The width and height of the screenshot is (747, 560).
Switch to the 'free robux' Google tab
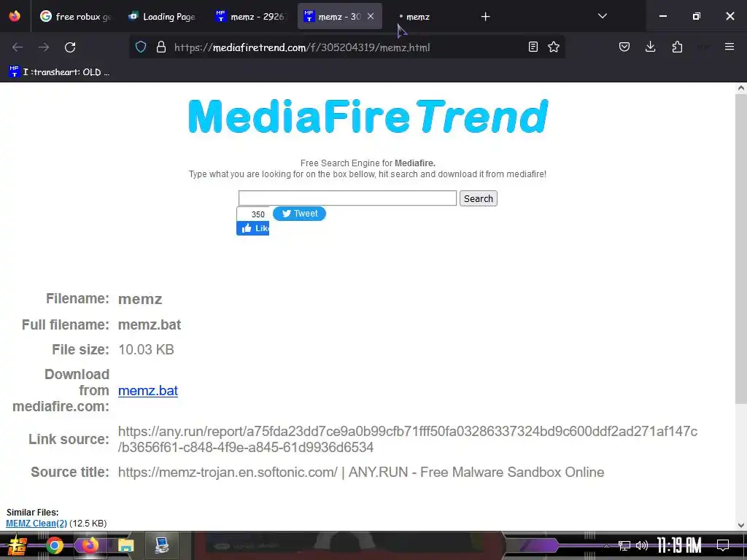[x=75, y=17]
